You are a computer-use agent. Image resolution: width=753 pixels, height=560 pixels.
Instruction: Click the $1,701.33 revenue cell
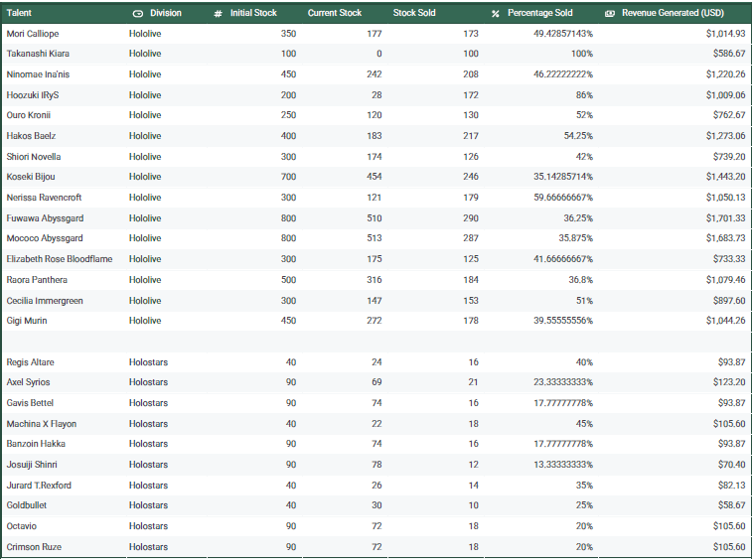click(725, 218)
